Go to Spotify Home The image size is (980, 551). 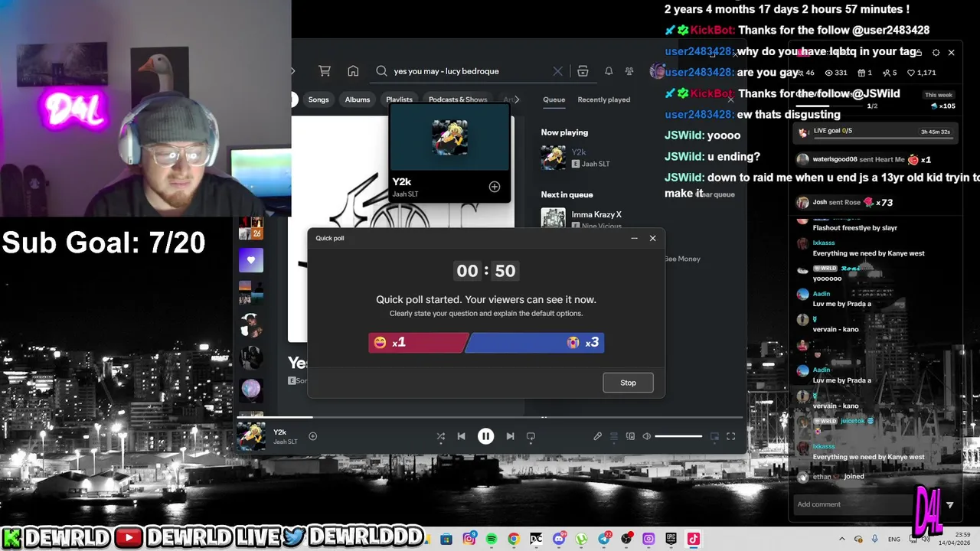[353, 71]
